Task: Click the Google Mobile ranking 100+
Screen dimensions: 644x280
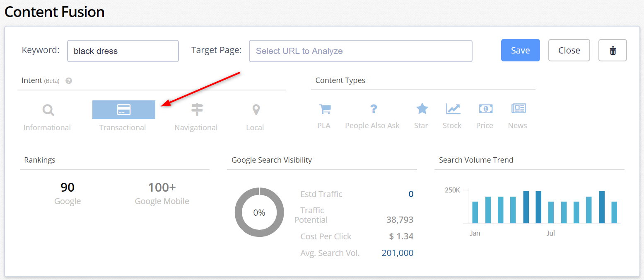Action: [162, 187]
